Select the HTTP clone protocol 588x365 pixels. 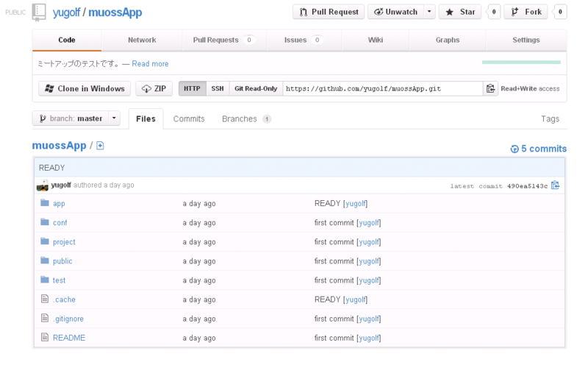pos(192,88)
